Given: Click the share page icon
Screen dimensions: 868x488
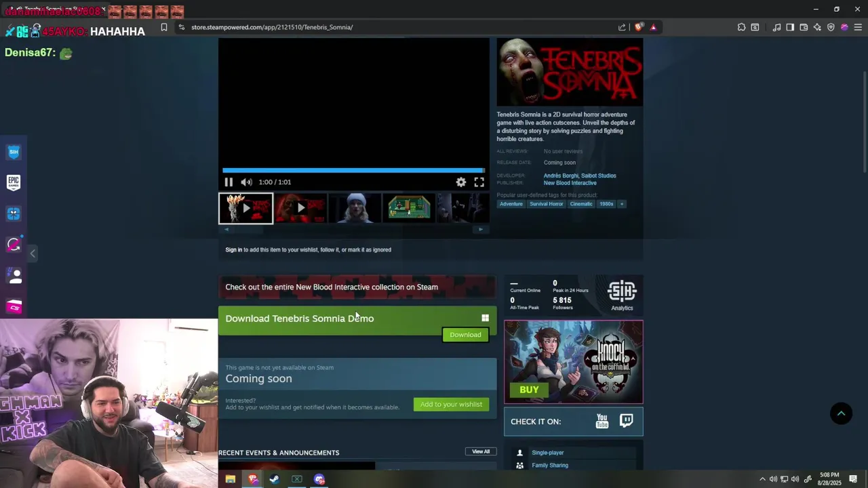Looking at the screenshot, I should 622,27.
